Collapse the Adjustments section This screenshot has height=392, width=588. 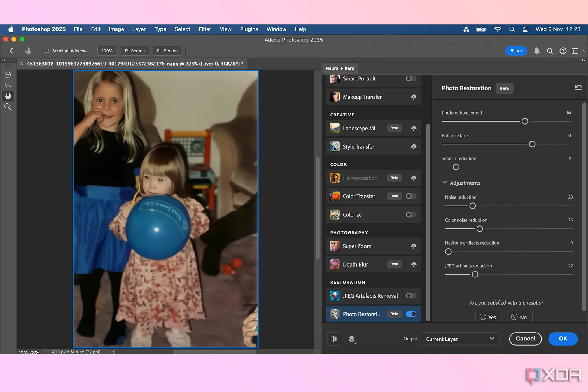click(444, 183)
